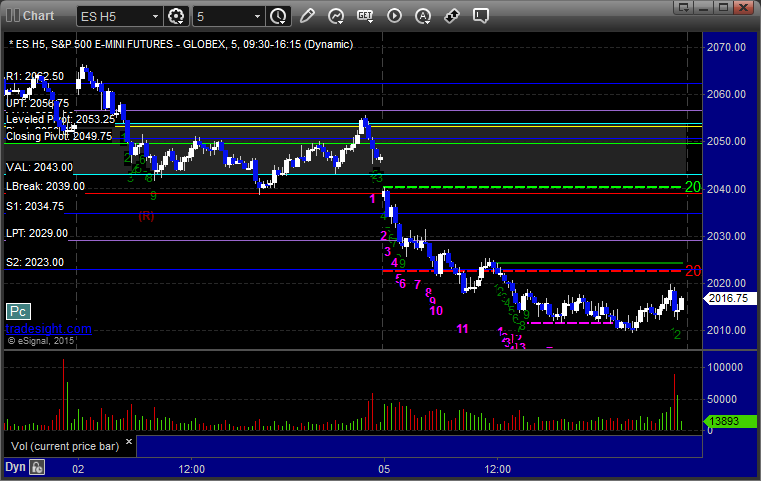The image size is (761, 481).
Task: Open the time template clock menu
Action: coord(278,16)
